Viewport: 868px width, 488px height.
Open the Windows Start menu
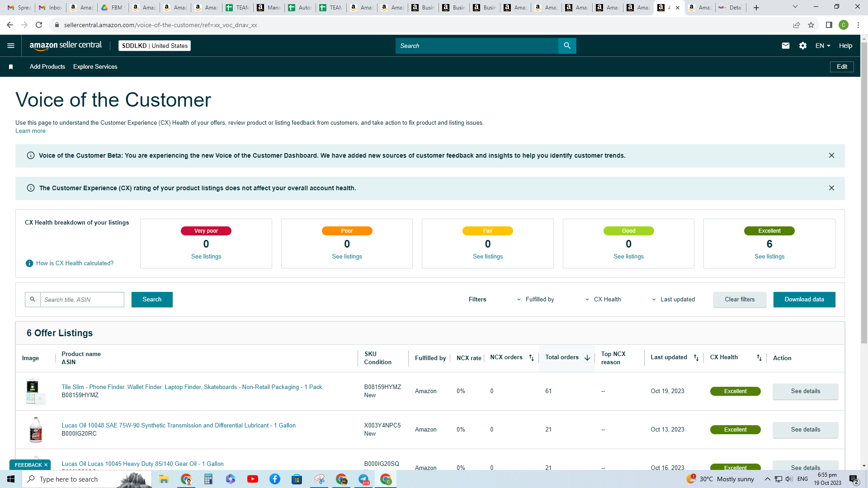pos(11,479)
